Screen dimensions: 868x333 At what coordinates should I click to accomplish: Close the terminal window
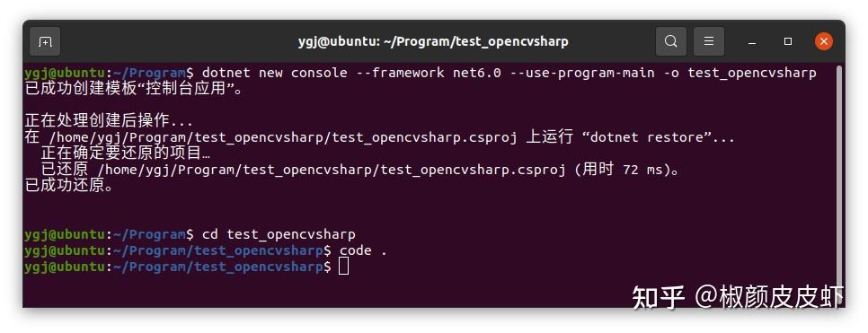824,41
